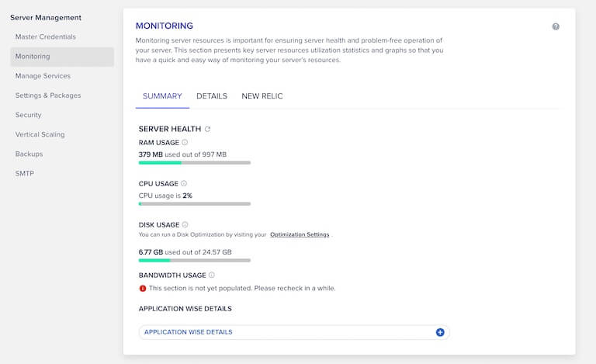Select the Summary tab

pyautogui.click(x=162, y=96)
